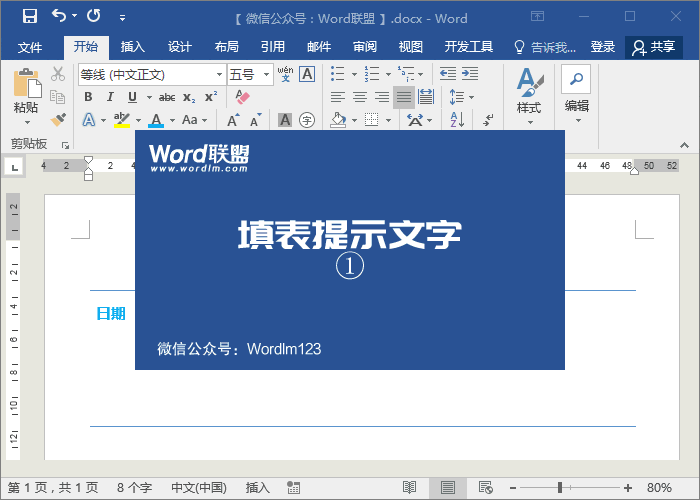Click the Decrease Indent icon

click(448, 74)
